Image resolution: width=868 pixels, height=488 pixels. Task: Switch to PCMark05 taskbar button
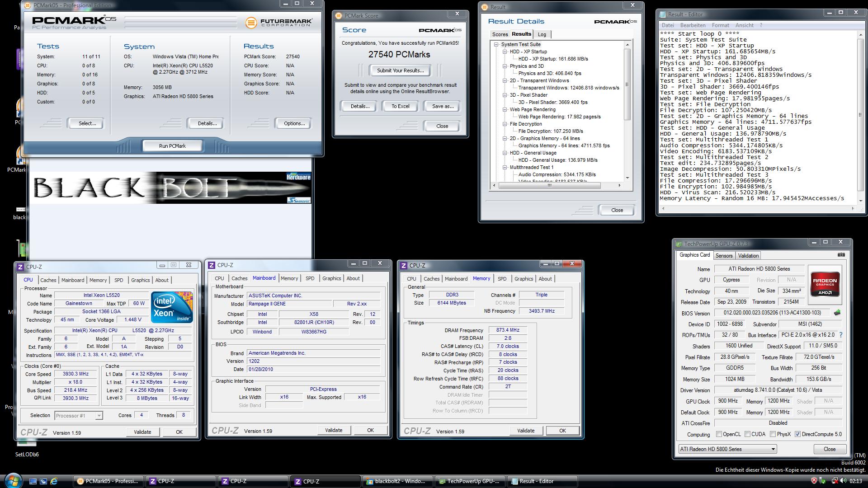click(108, 481)
